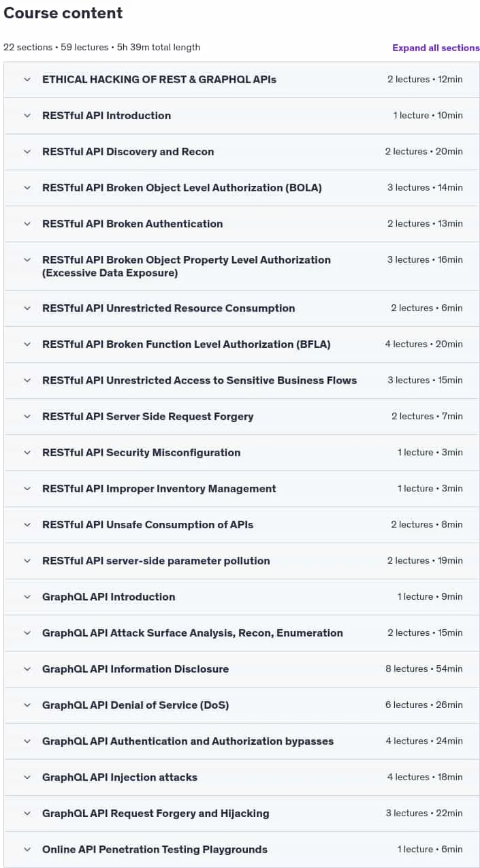Expand the RESTful API Discovery and Recon chevron
480x868 pixels.
(x=27, y=152)
